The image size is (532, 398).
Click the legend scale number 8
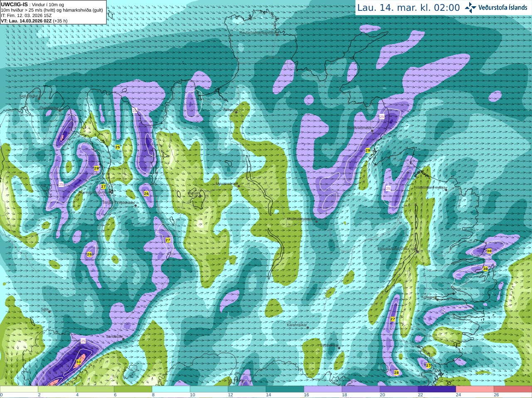(153, 395)
